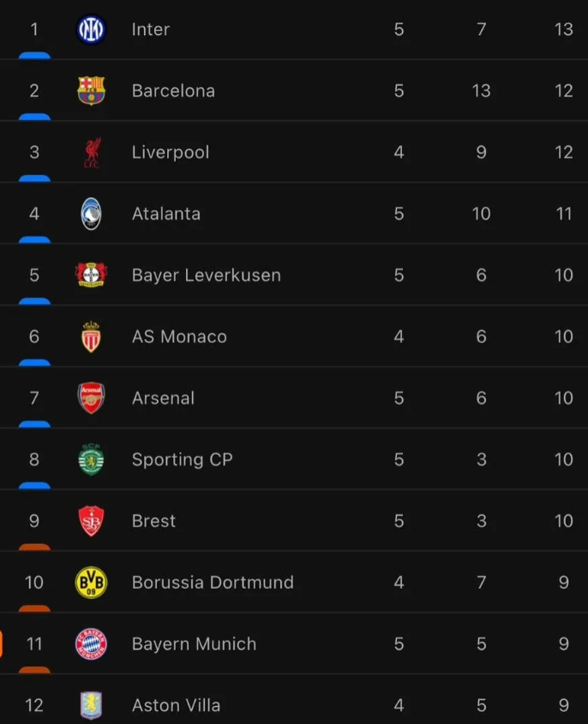Image resolution: width=588 pixels, height=724 pixels.
Task: Select the Aston Villa badge
Action: click(x=91, y=705)
